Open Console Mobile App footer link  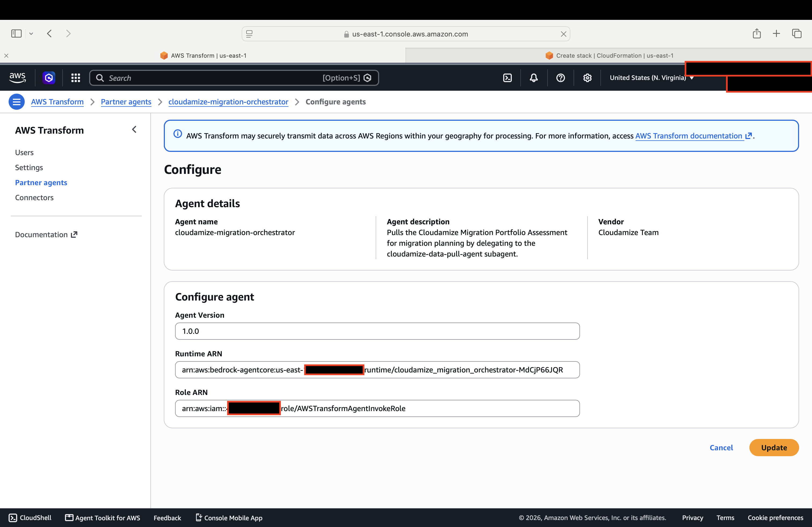tap(229, 518)
